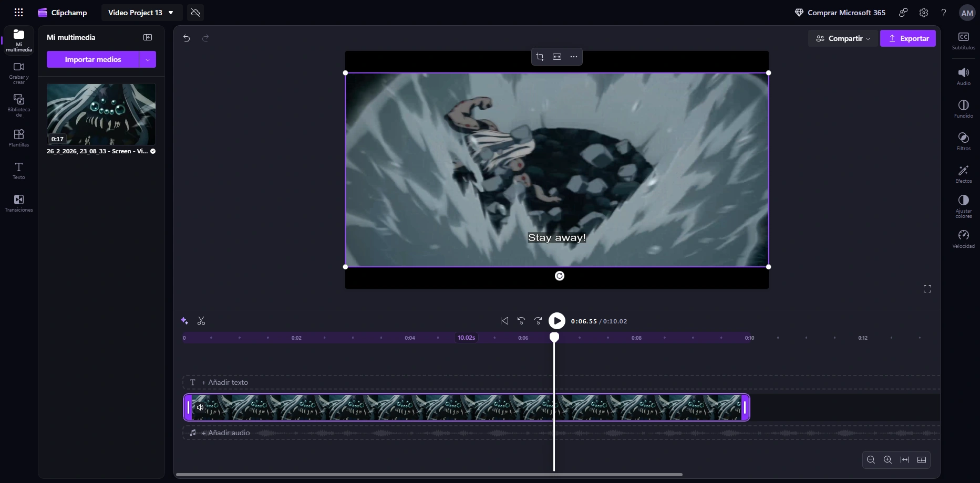Viewport: 980px width, 483px height.
Task: Redo the last undone edit
Action: [x=205, y=38]
